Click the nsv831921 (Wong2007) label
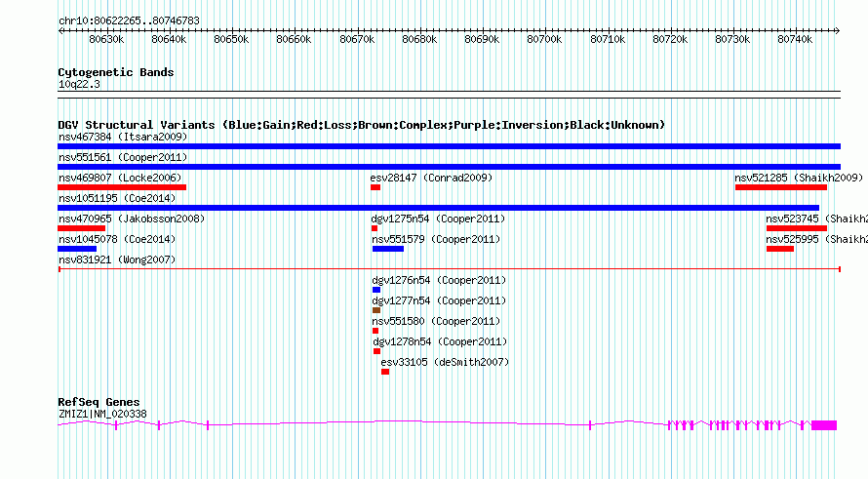The height and width of the screenshot is (479, 868). tap(117, 259)
